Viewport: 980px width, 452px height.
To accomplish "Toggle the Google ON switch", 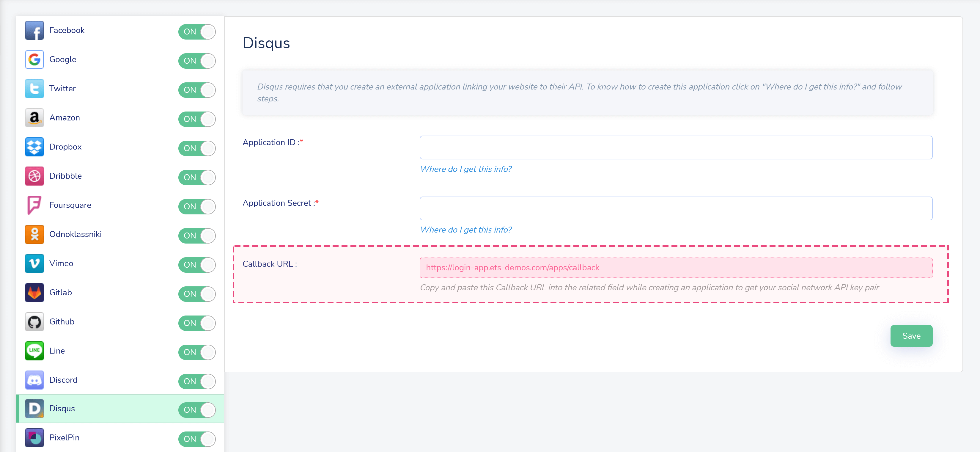I will pyautogui.click(x=197, y=61).
